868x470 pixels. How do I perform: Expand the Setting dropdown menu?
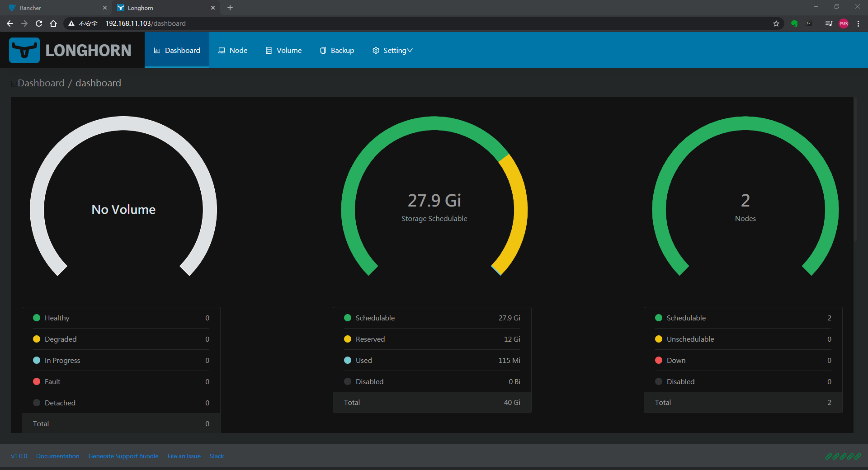392,50
